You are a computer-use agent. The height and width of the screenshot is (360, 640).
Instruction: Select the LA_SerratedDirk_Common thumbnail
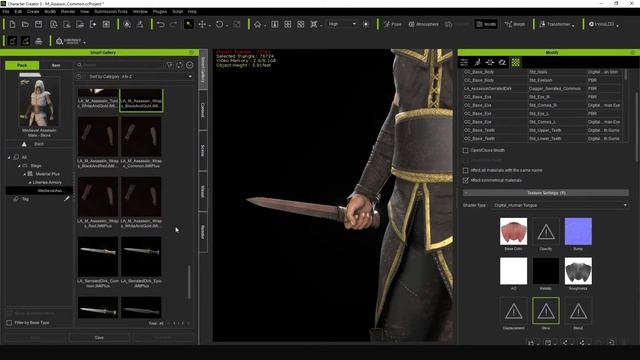(98, 257)
